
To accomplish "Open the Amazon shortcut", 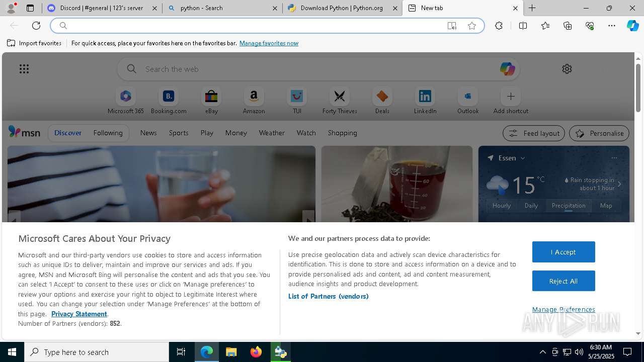I will click(x=254, y=101).
